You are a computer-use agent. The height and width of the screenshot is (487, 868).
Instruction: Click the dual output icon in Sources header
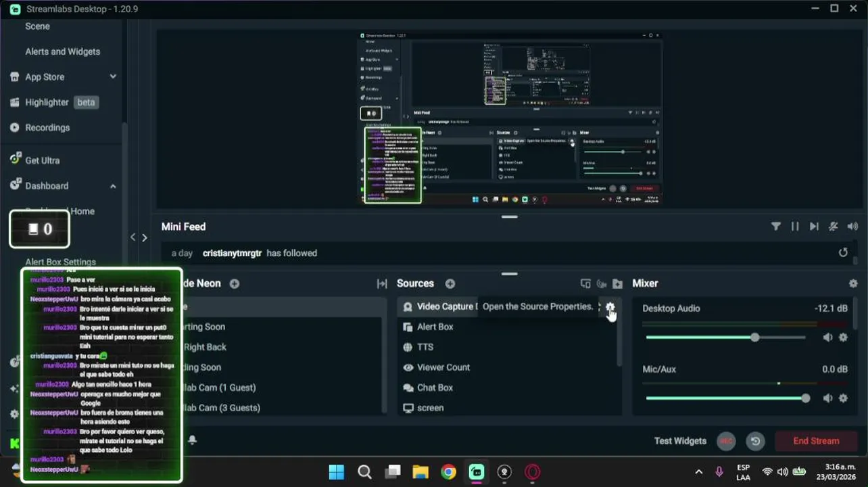pos(585,283)
